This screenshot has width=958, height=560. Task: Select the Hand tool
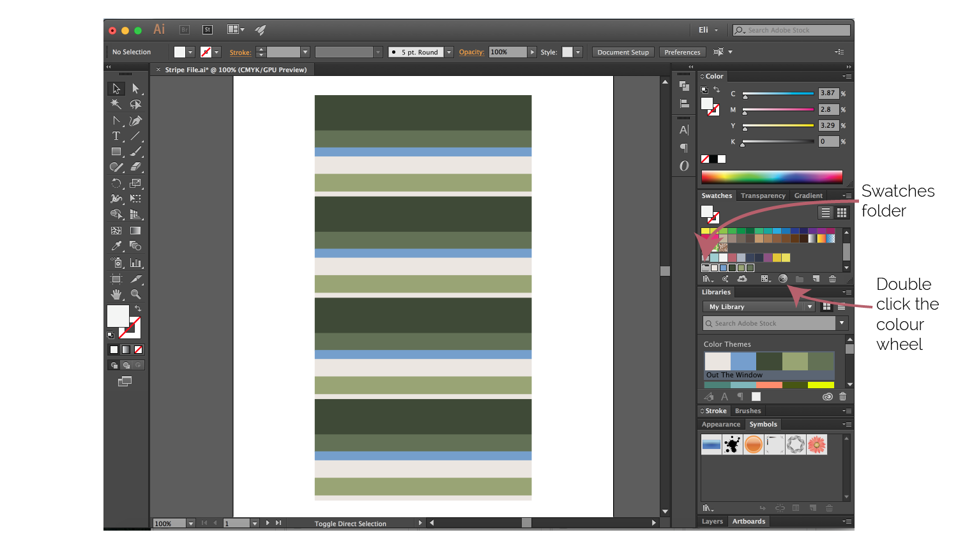pos(116,294)
